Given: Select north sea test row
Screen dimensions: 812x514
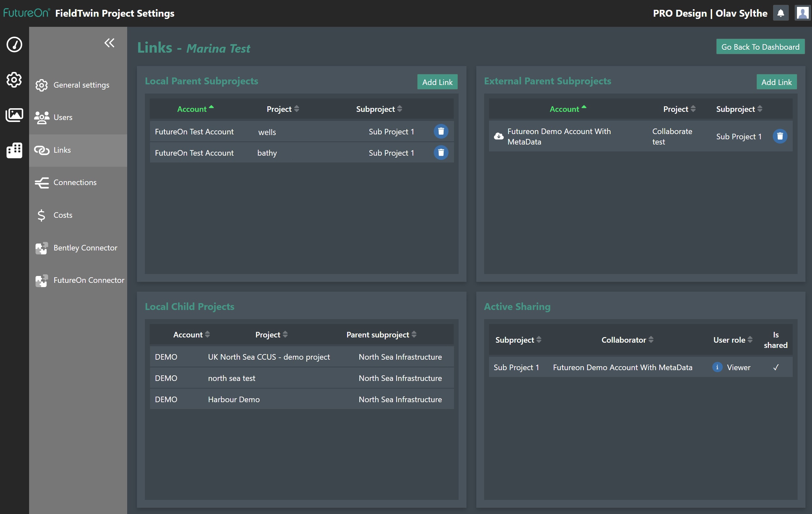Looking at the screenshot, I should pyautogui.click(x=302, y=378).
